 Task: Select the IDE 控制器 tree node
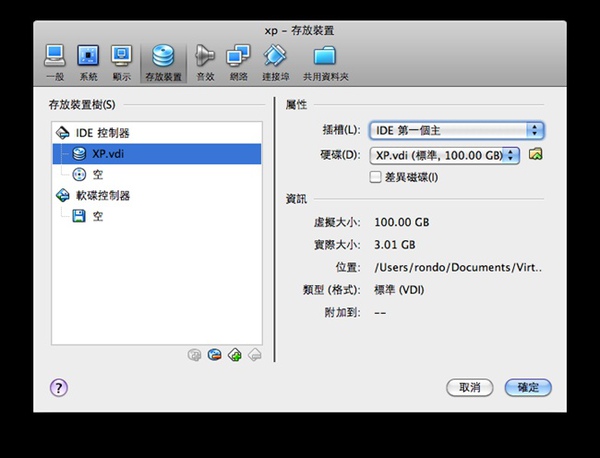[157, 133]
